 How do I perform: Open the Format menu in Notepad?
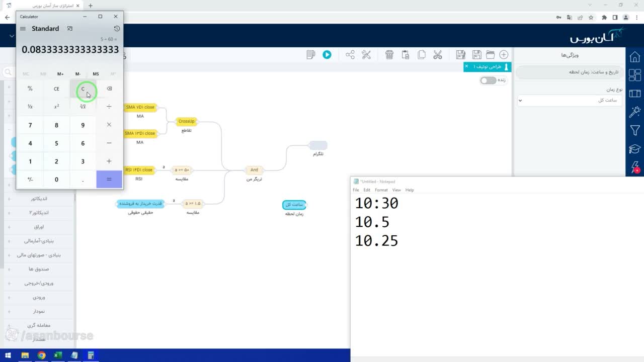381,190
